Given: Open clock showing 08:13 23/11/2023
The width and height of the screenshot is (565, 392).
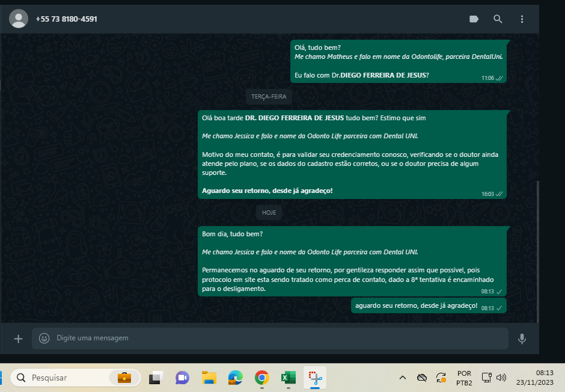Looking at the screenshot, I should 535,378.
